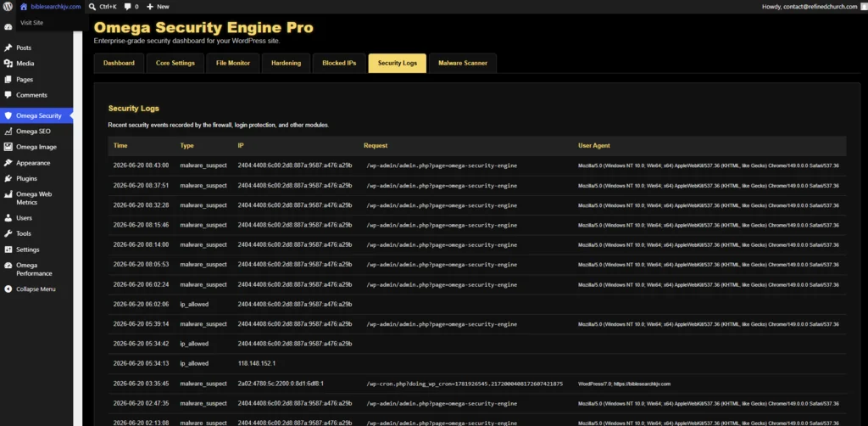
Task: Open the comments bubble icon in admin bar
Action: pyautogui.click(x=128, y=7)
